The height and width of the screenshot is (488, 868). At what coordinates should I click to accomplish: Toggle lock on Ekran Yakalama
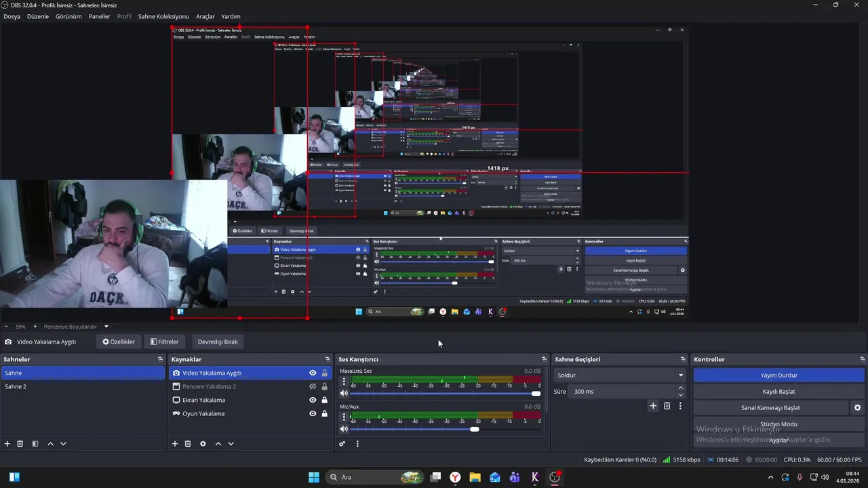(x=324, y=400)
